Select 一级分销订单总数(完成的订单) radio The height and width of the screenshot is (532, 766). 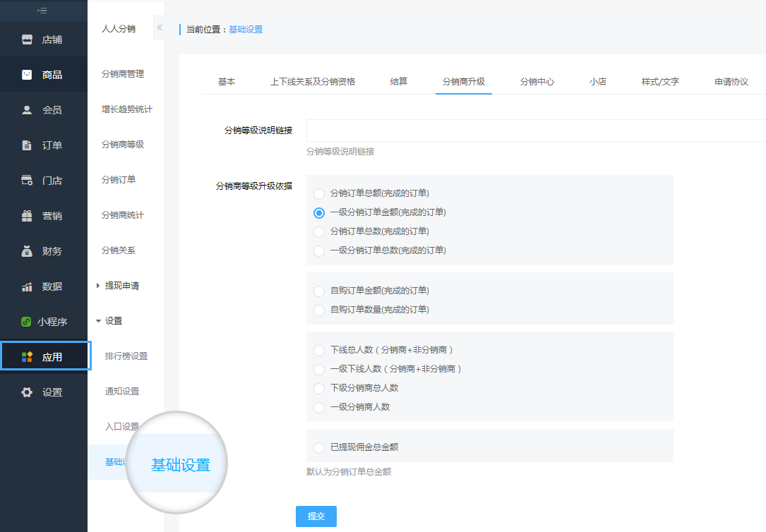[x=319, y=251]
